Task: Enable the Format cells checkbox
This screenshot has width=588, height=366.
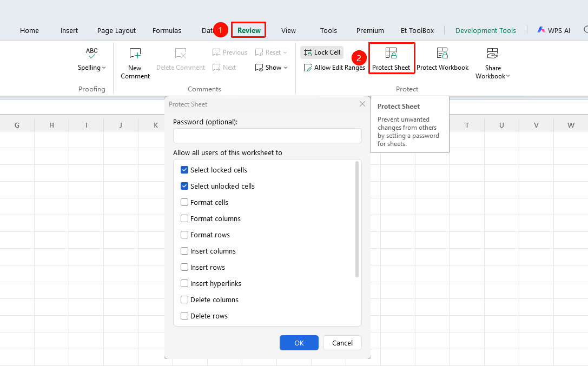Action: [x=184, y=202]
